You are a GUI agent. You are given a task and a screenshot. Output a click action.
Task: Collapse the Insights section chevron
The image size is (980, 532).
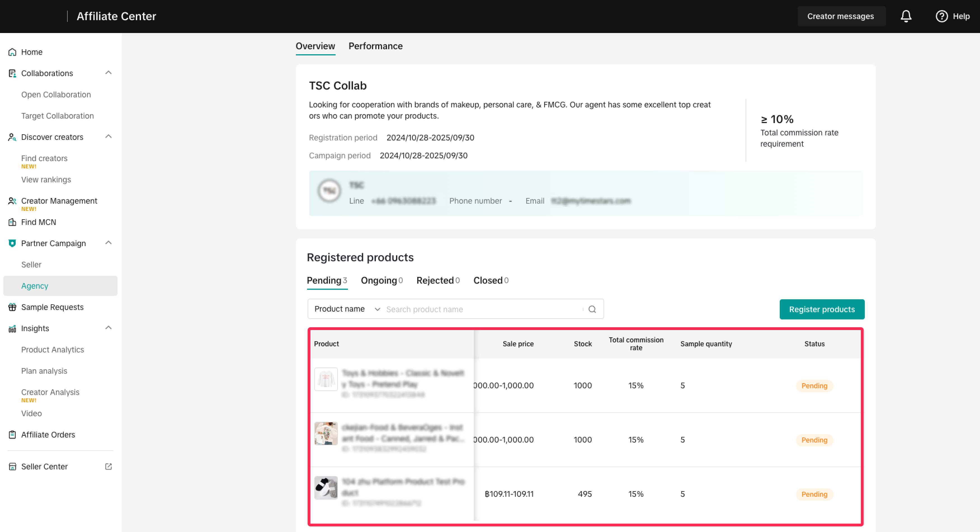[x=109, y=328]
